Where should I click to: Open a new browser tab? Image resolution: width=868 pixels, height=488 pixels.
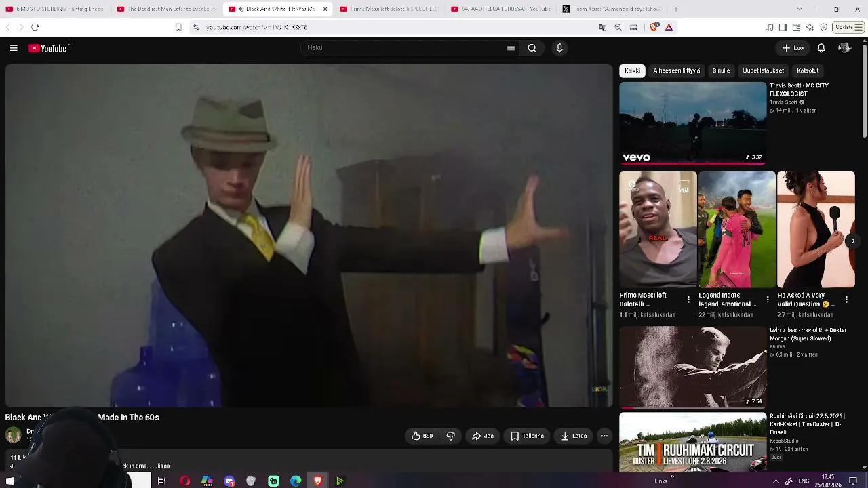(x=675, y=9)
